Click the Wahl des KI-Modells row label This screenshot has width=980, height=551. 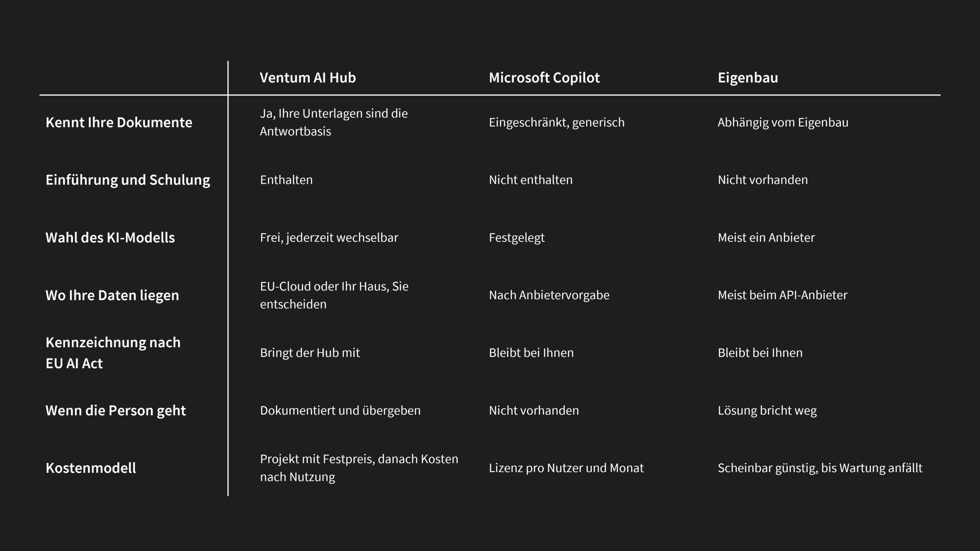pyautogui.click(x=110, y=238)
